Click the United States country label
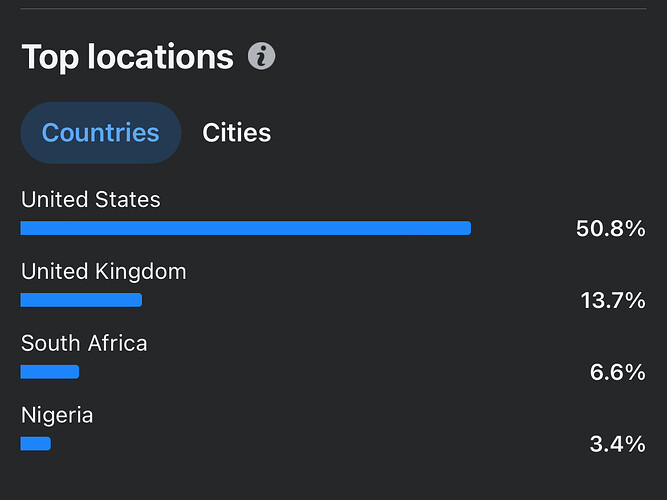Viewport: 667px width, 500px height. coord(90,200)
